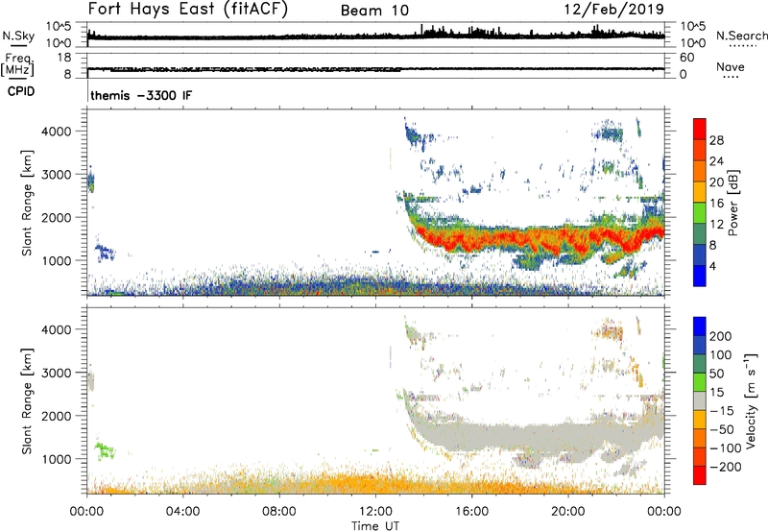
Task: Click the 'Nave' legend label
Action: coord(731,67)
